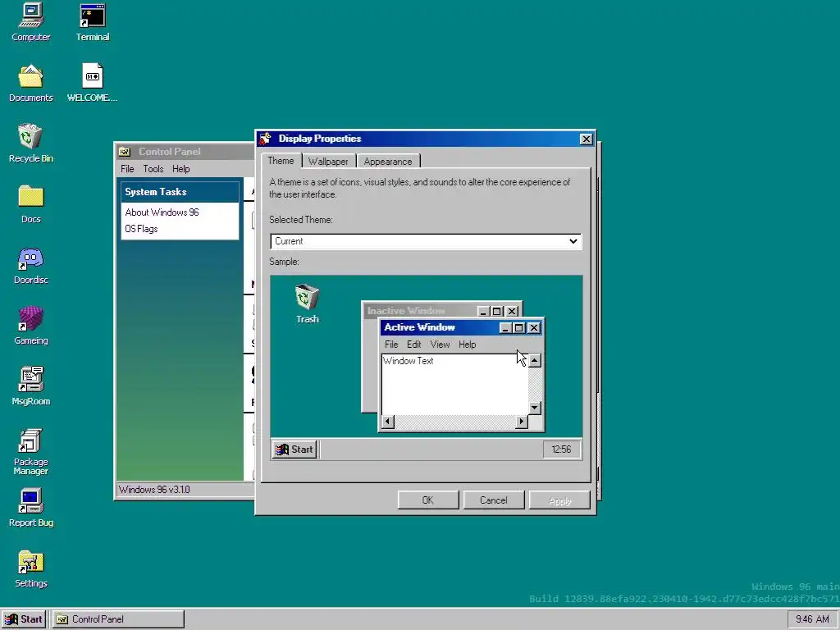Viewport: 840px width, 630px height.
Task: Click the sample View menu item
Action: click(x=440, y=345)
